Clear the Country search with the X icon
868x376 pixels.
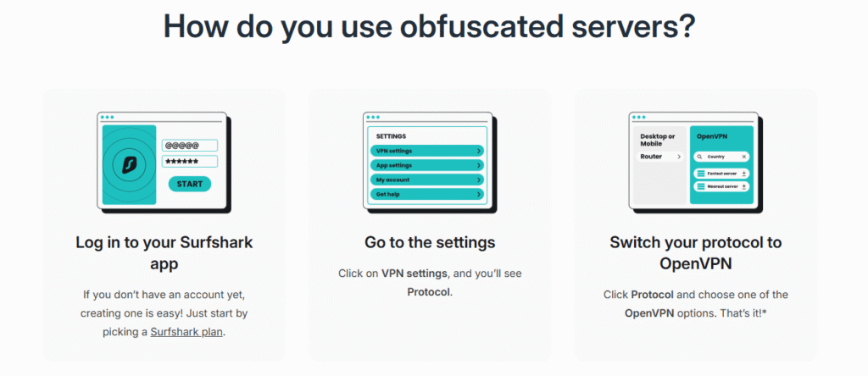[x=744, y=157]
